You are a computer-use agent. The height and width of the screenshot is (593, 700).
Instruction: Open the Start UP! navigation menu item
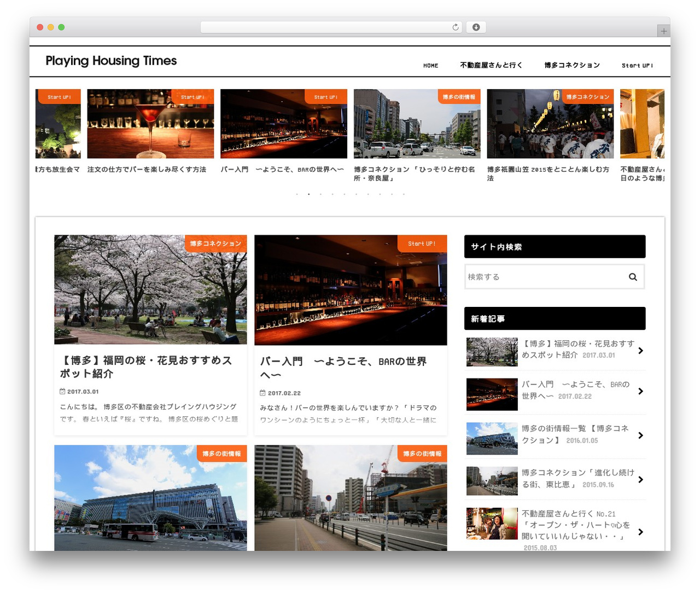coord(637,66)
